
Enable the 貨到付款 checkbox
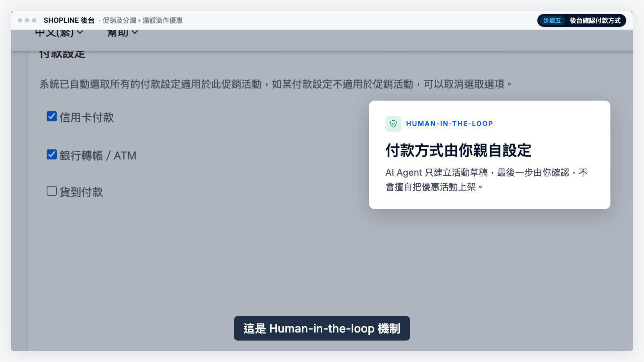(52, 191)
